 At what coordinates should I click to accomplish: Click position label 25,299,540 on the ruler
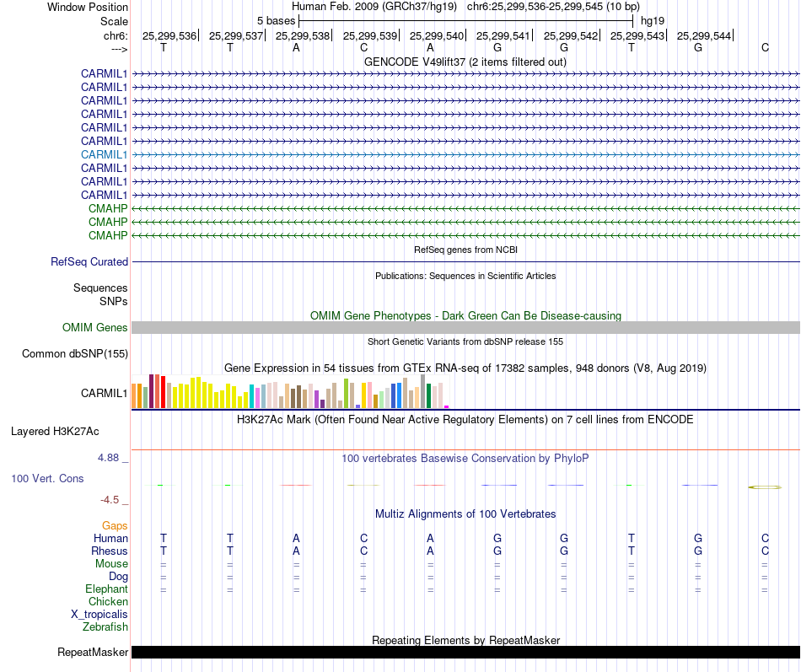tap(436, 35)
